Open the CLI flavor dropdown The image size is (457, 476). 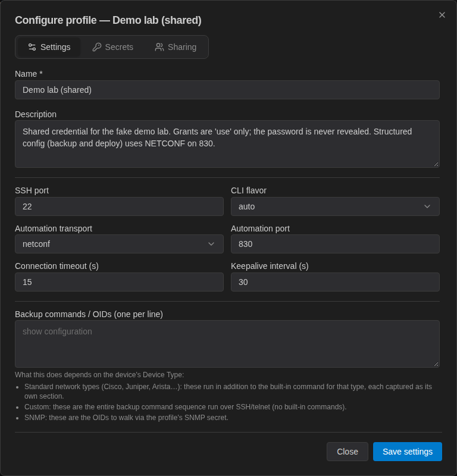(x=335, y=206)
